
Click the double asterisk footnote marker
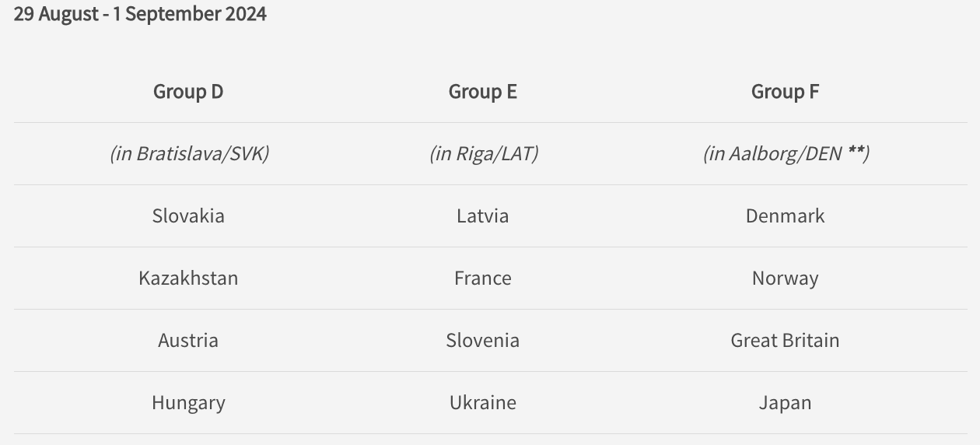pos(856,150)
